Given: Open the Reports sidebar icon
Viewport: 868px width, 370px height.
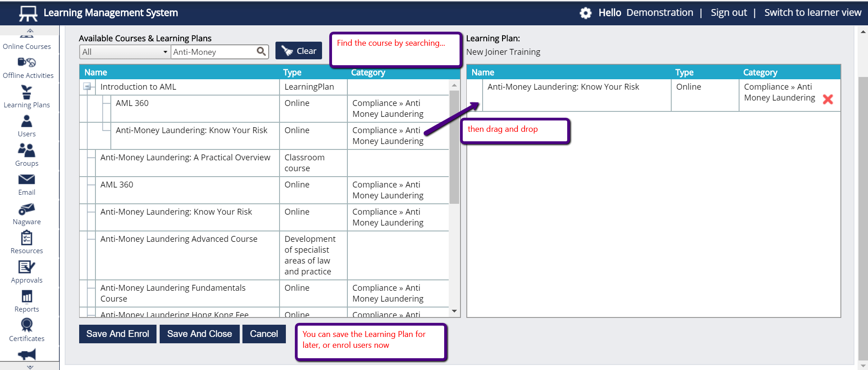Looking at the screenshot, I should [x=27, y=297].
